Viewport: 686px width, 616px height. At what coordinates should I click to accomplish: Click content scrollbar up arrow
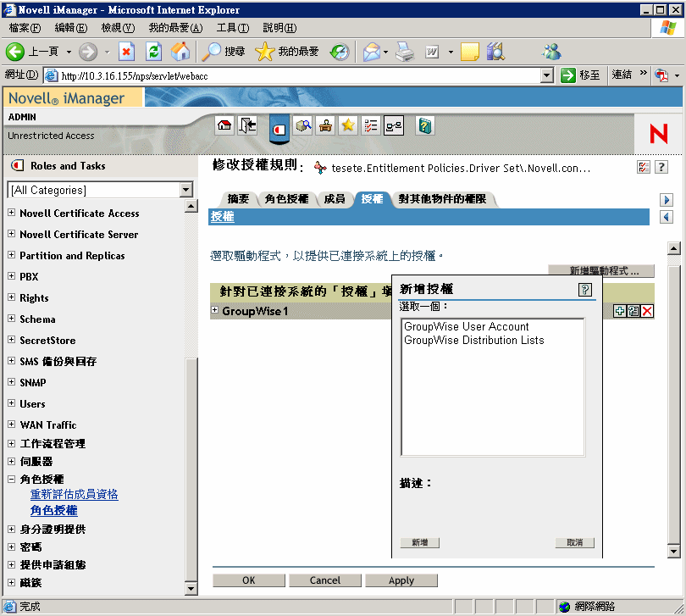[674, 248]
